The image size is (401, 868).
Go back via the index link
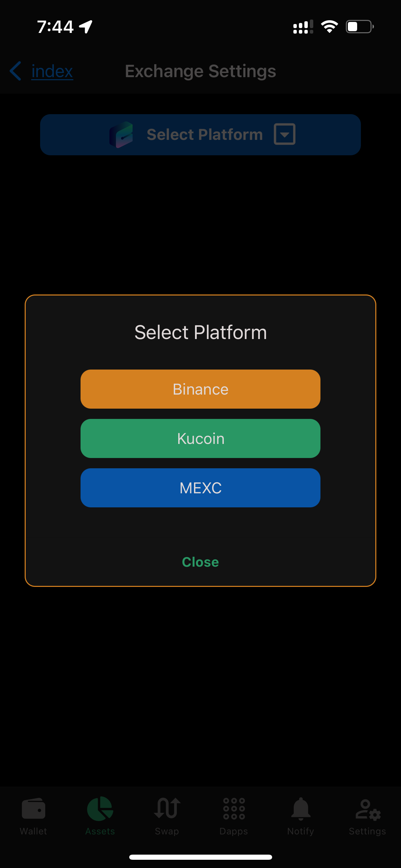pyautogui.click(x=52, y=71)
